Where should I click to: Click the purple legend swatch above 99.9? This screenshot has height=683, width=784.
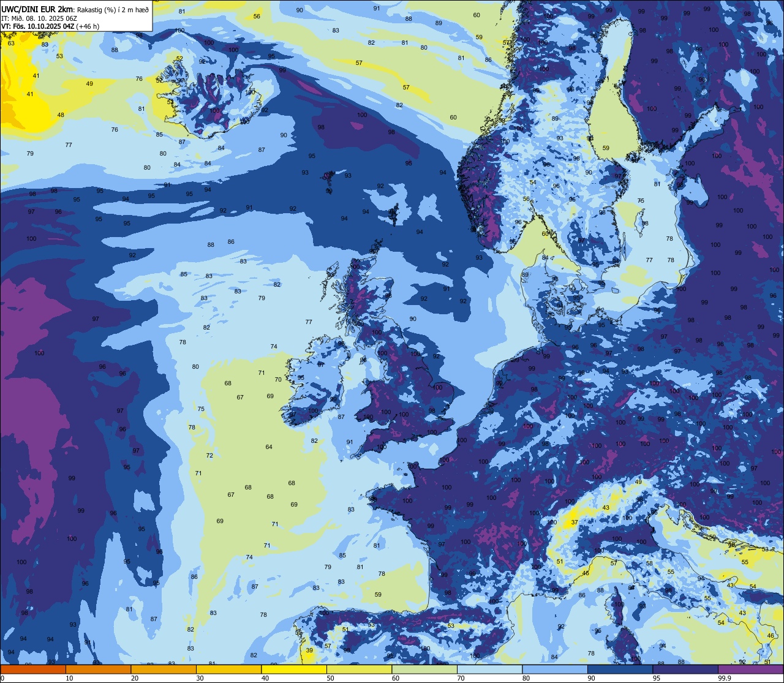click(x=750, y=670)
